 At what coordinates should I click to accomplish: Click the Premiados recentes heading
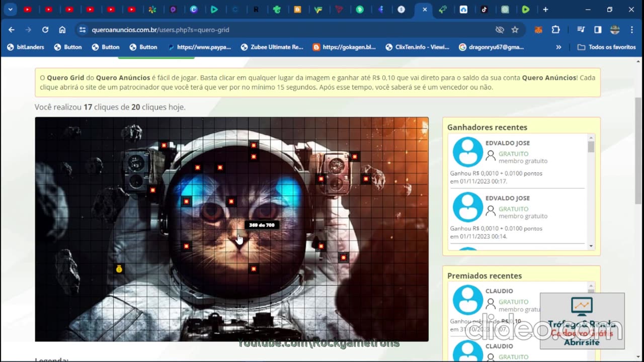485,276
